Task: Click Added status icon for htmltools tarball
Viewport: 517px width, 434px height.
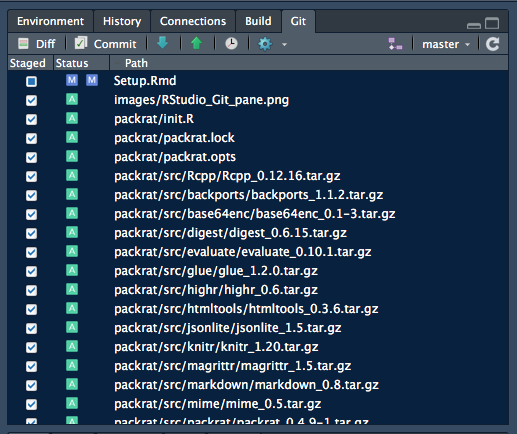Action: (x=72, y=308)
